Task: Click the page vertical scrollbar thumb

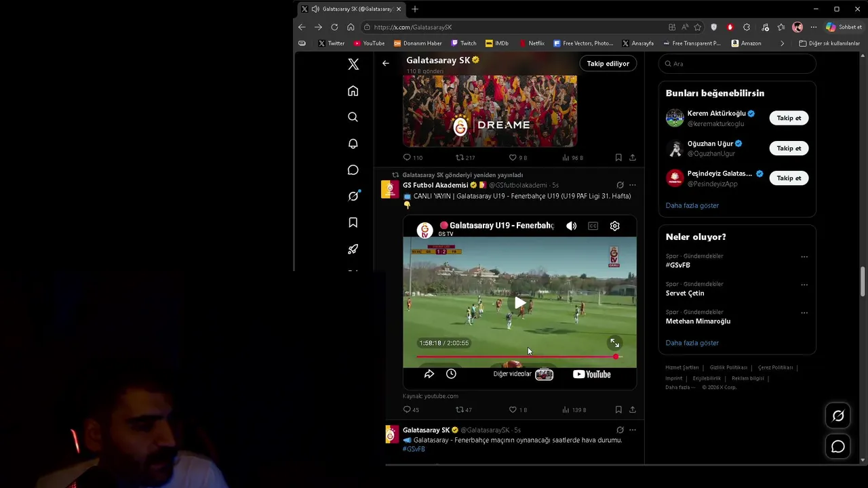Action: (863, 281)
